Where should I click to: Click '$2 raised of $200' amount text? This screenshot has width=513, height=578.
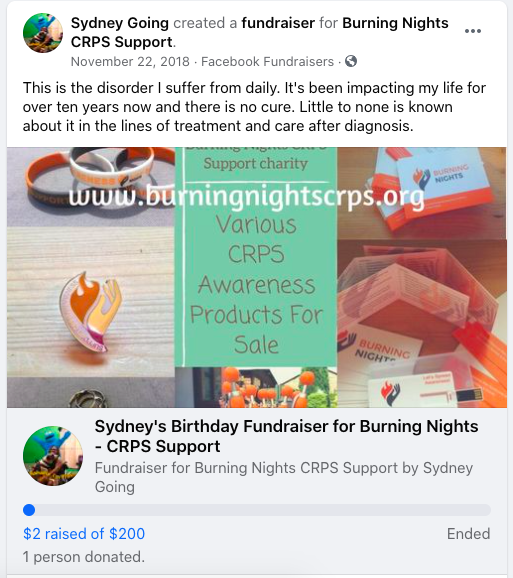(84, 534)
